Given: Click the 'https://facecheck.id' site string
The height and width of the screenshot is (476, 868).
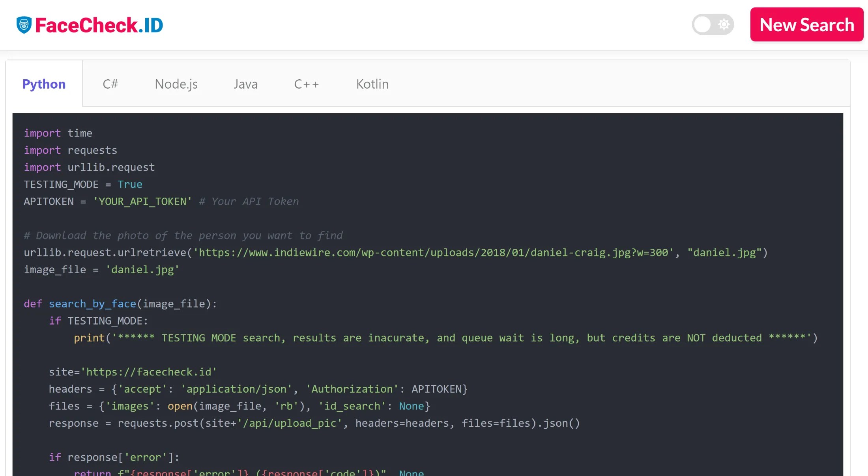Looking at the screenshot, I should tap(149, 372).
